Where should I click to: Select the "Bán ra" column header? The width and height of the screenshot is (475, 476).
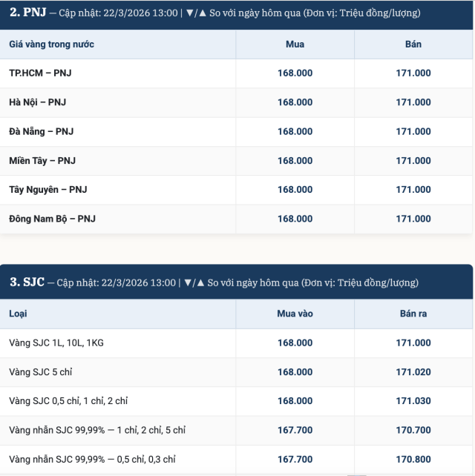click(x=413, y=314)
